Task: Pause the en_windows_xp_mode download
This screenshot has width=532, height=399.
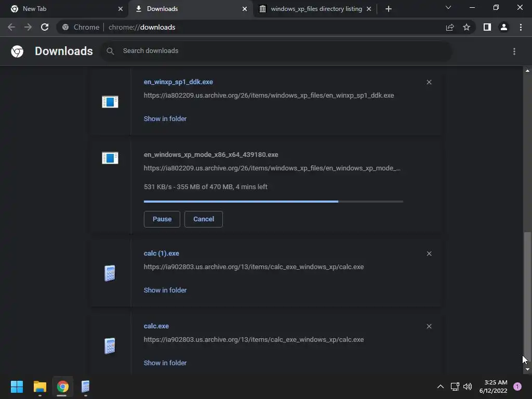Action: tap(162, 219)
